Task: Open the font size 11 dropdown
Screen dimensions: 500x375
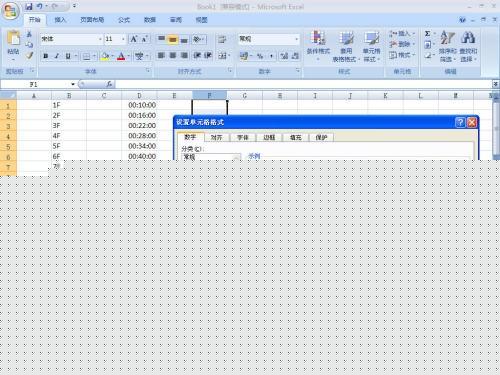Action: (123, 39)
